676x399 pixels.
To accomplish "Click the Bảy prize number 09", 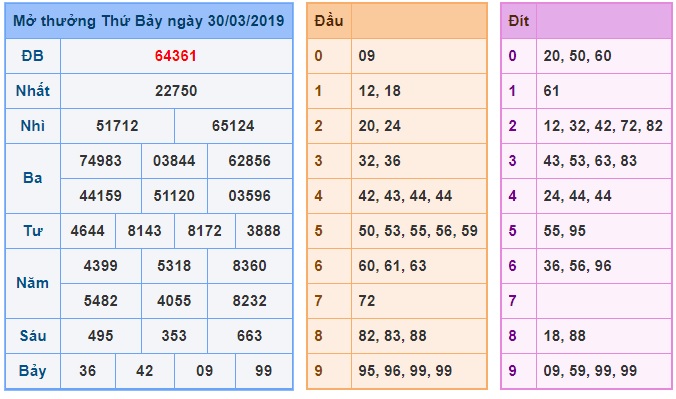I will 204,371.
